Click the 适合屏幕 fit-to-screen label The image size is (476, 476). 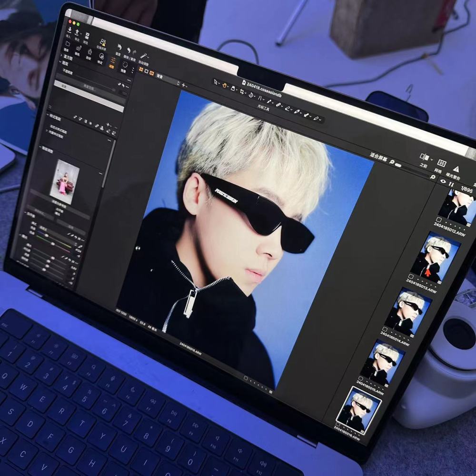[378, 157]
